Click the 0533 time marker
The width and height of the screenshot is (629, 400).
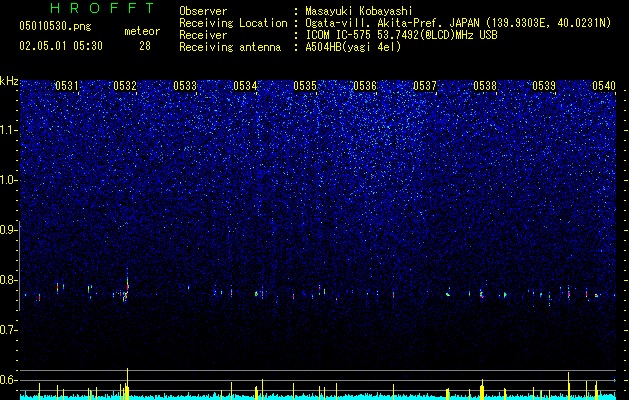(x=185, y=86)
